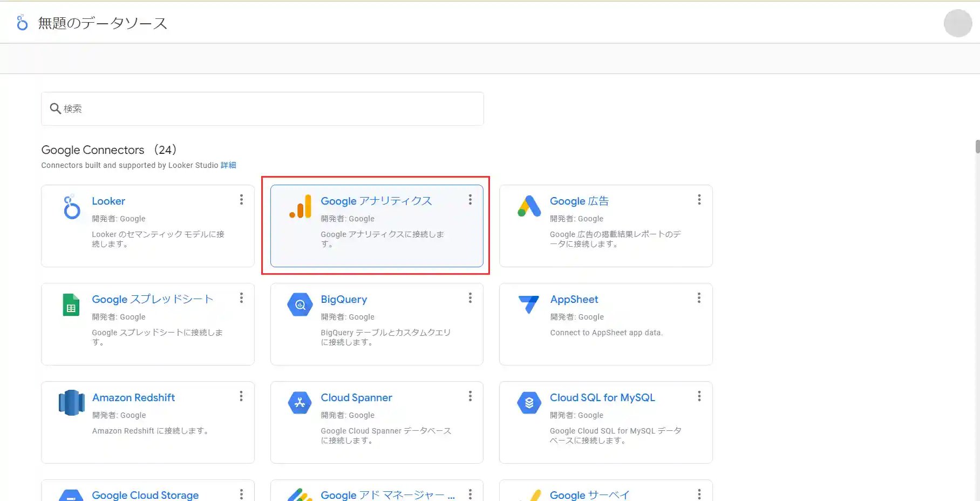Click the Google Sheets green icon
The width and height of the screenshot is (980, 501).
pyautogui.click(x=71, y=305)
